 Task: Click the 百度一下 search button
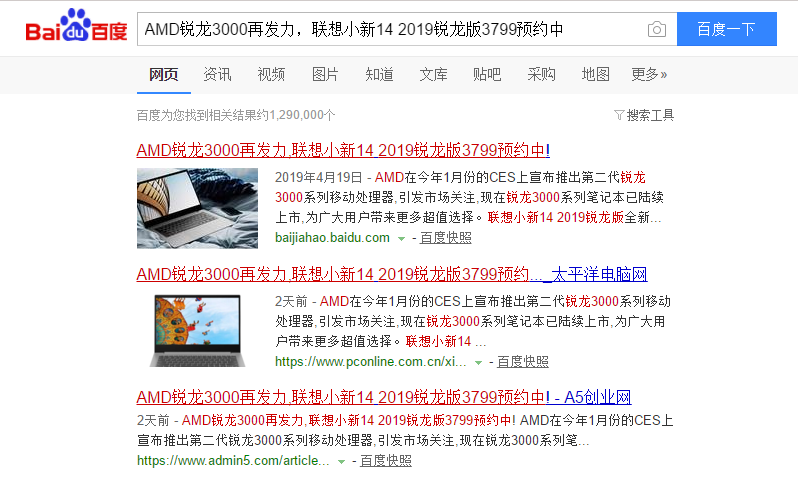point(726,29)
